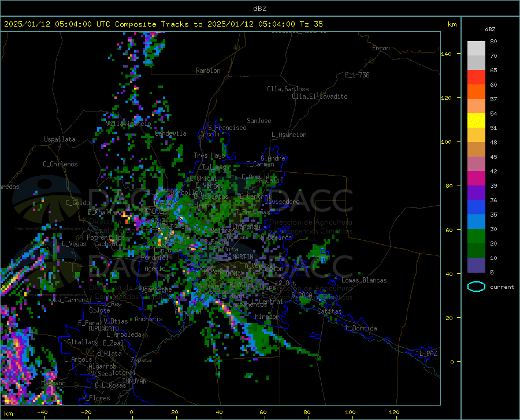Click the Cacheuta map label
Screen dimensions: 520x420
108,244
